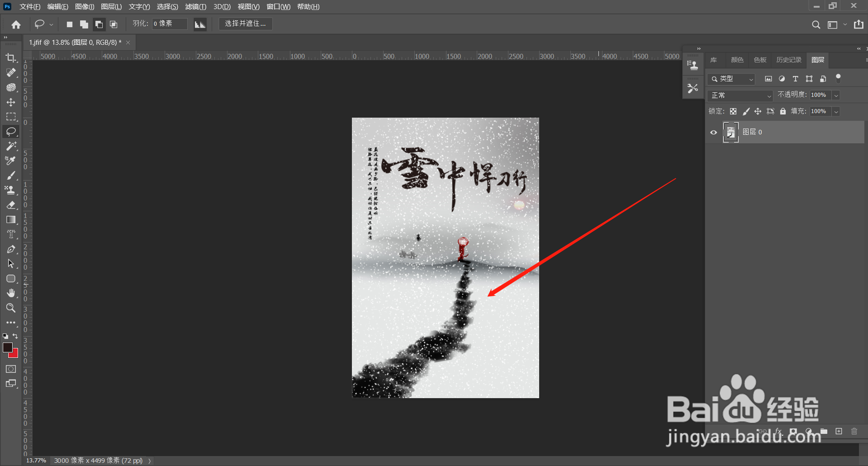Screen dimensions: 868x466
Task: Select the Gradient tool
Action: coord(11,219)
